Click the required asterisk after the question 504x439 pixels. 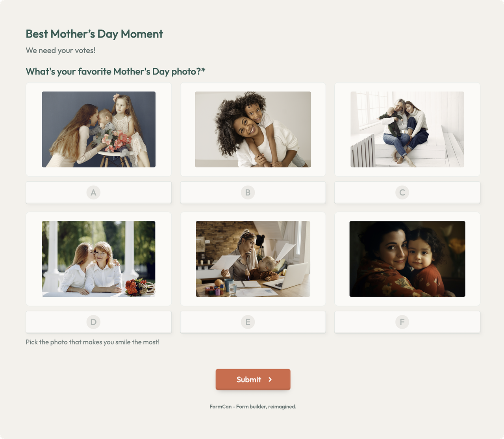tap(203, 71)
